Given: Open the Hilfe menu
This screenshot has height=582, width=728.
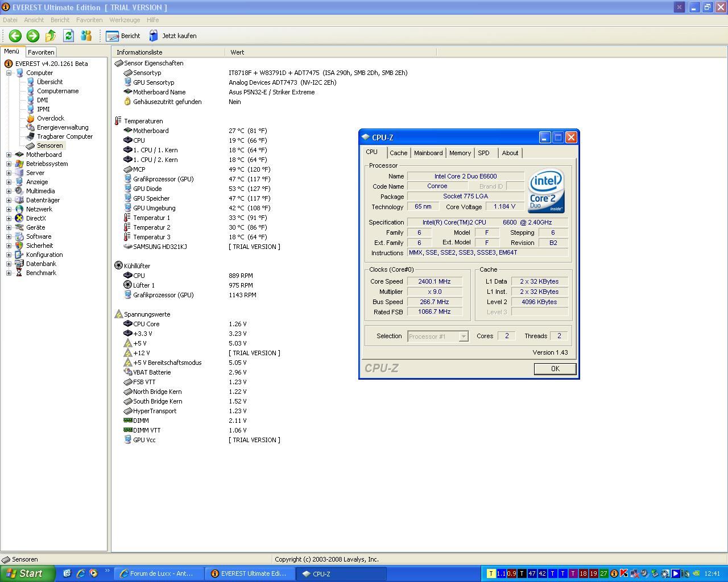Looking at the screenshot, I should coord(152,20).
